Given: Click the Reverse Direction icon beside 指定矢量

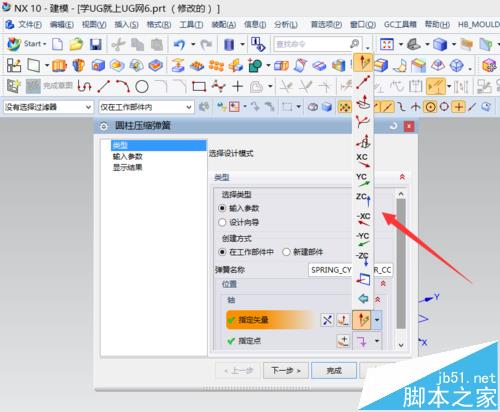Looking at the screenshot, I should tap(327, 320).
